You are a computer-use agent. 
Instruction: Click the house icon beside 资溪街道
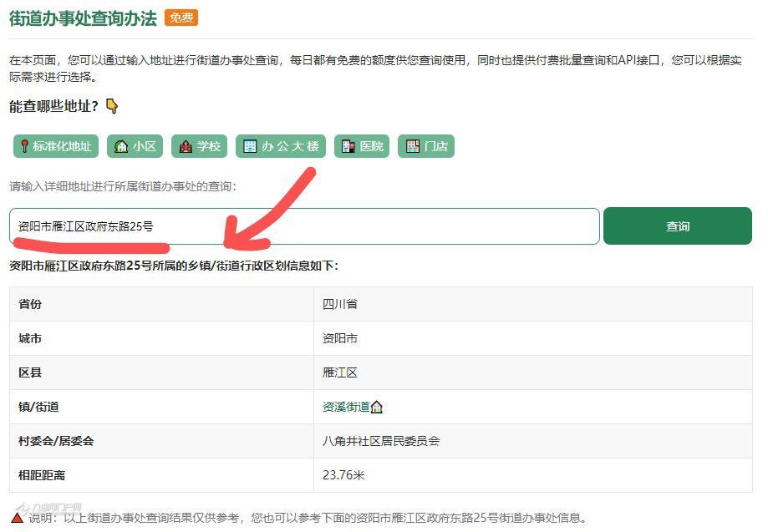tap(377, 407)
